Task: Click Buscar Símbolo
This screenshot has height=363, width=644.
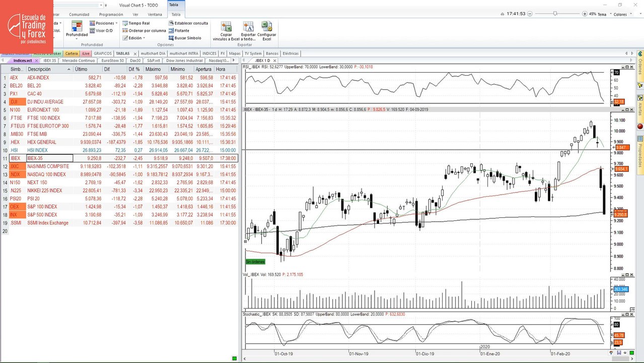Action: 185,38
